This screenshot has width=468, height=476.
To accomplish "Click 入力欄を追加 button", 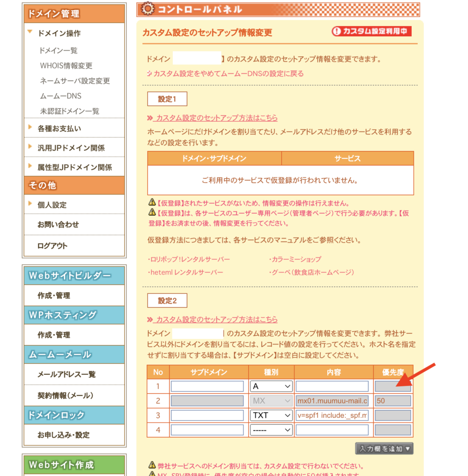I will click(384, 449).
